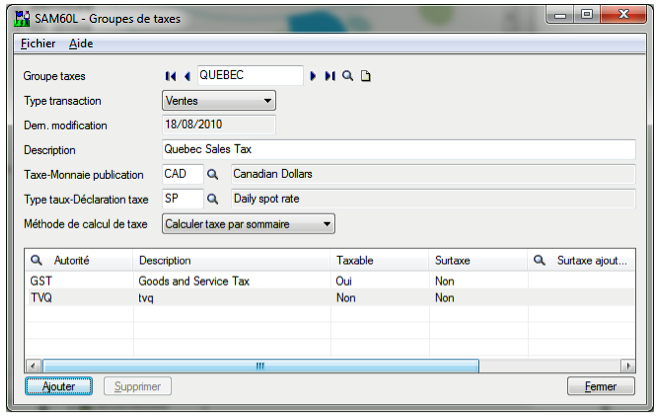Viewport: 659px width, 419px height.
Task: Click Surtaxe value Non in TVQ row
Action: tap(478, 298)
